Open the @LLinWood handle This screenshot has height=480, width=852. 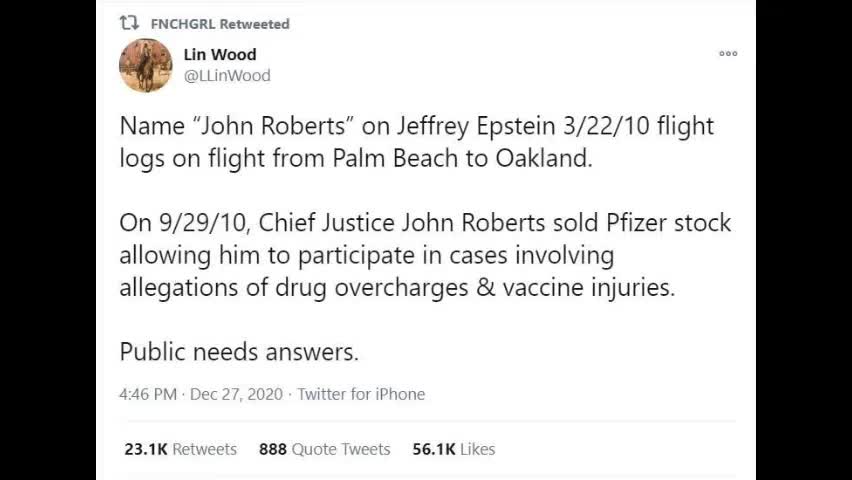tap(227, 76)
